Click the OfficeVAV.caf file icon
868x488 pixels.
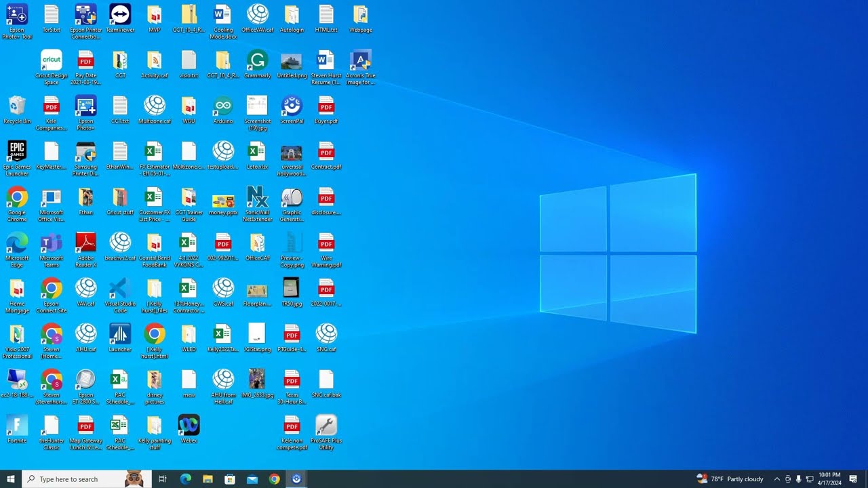point(257,18)
